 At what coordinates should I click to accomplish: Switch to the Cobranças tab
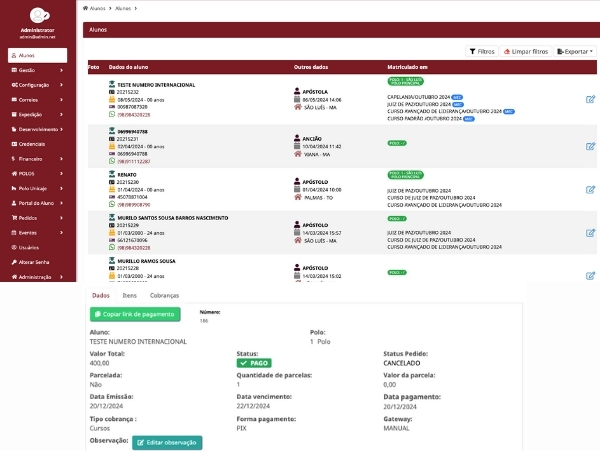click(164, 295)
